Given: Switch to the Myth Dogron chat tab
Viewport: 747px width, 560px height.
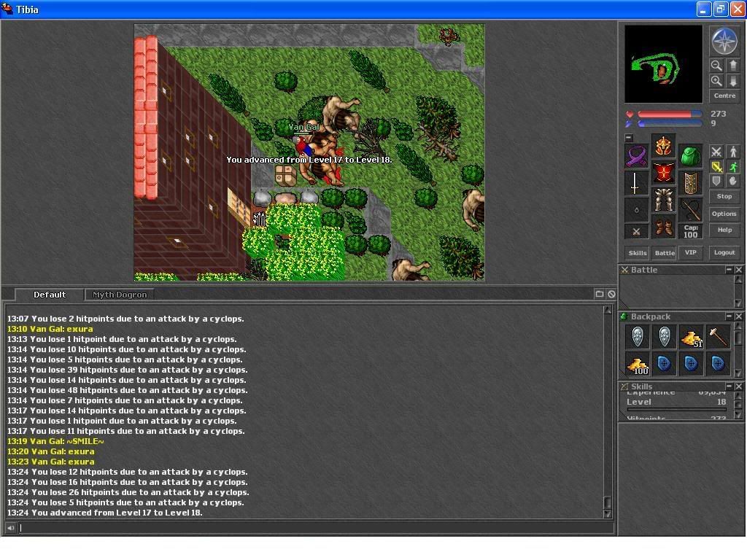Looking at the screenshot, I should point(120,295).
